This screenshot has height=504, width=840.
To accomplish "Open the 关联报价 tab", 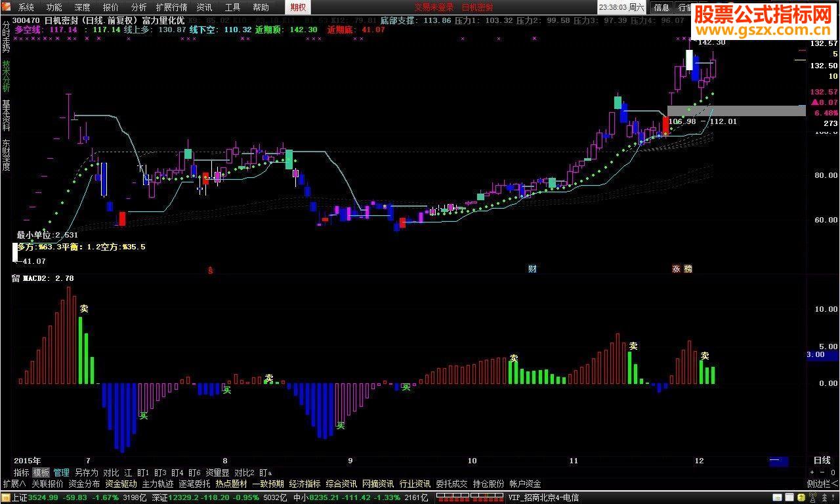I will 47,484.
